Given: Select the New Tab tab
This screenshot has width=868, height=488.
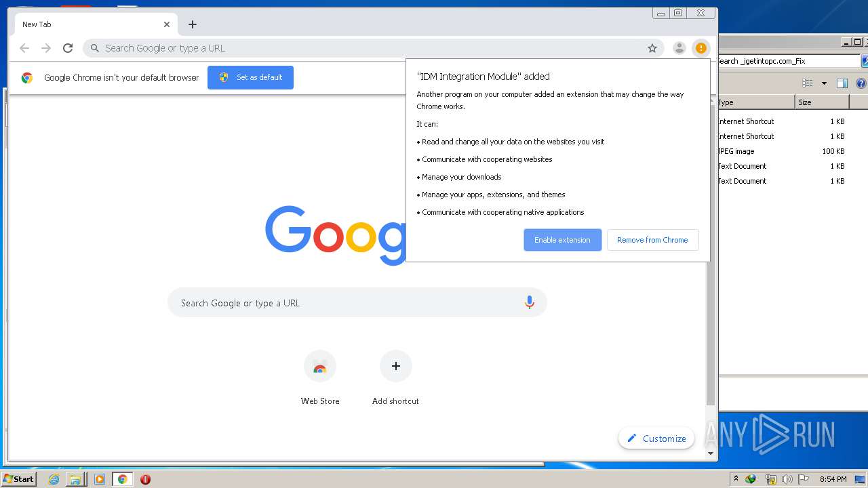Looking at the screenshot, I should (x=95, y=24).
